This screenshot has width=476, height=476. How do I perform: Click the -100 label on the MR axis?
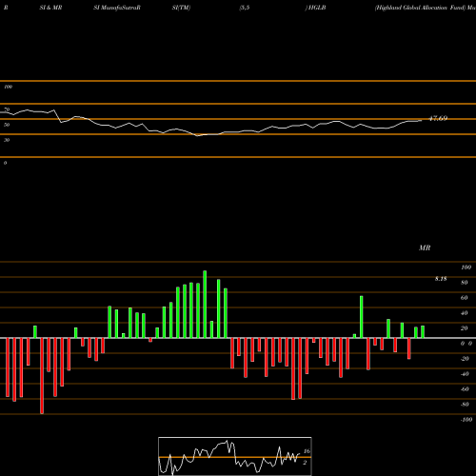click(466, 420)
